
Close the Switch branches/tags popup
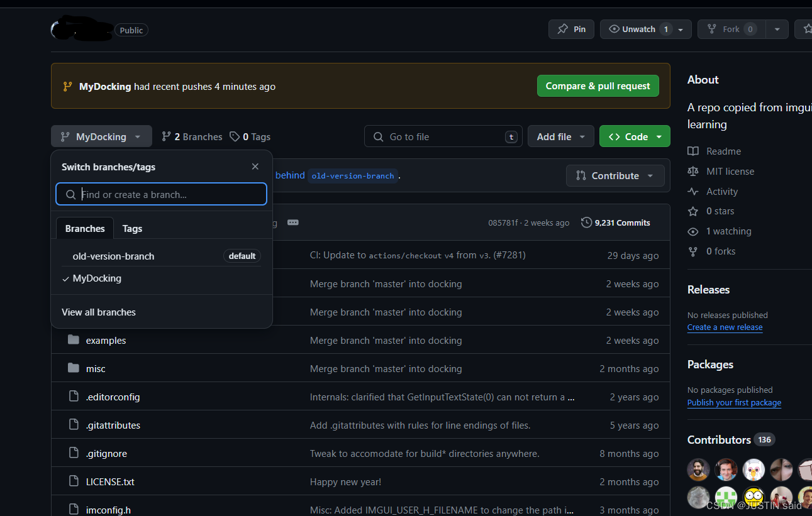[x=255, y=167]
